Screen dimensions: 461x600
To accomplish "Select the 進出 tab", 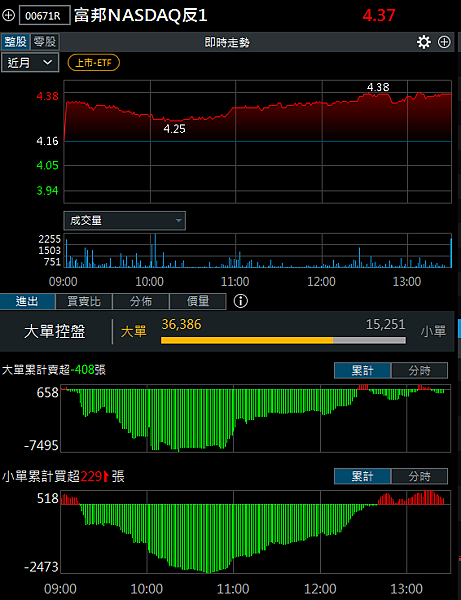I will (x=27, y=301).
